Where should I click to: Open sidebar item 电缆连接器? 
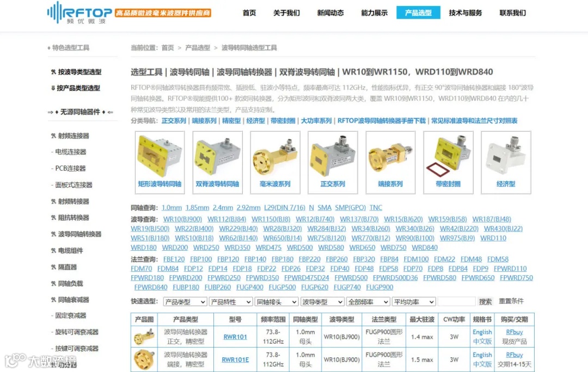(x=70, y=152)
